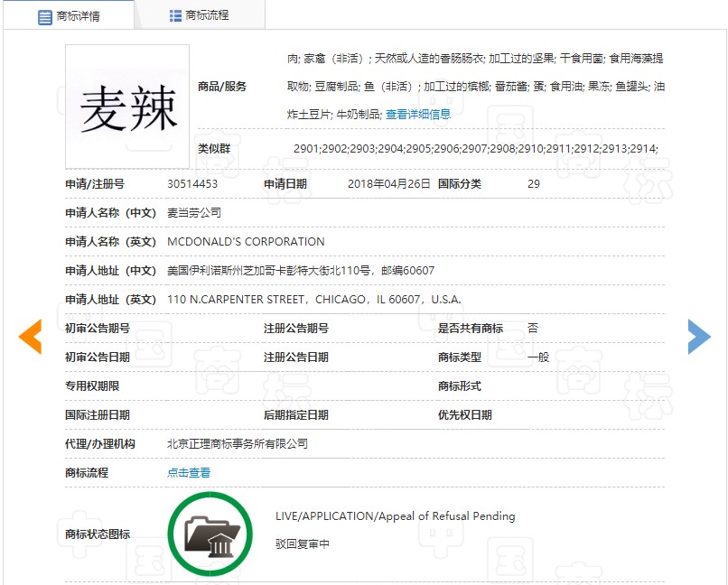Go to previous trademark with orange arrow
Image resolution: width=728 pixels, height=585 pixels.
point(30,337)
